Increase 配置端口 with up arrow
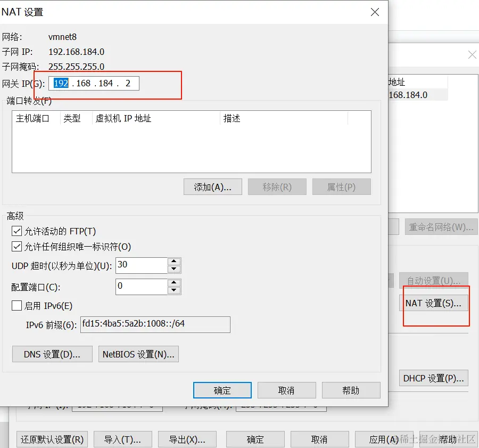This screenshot has width=479, height=448. [x=174, y=283]
